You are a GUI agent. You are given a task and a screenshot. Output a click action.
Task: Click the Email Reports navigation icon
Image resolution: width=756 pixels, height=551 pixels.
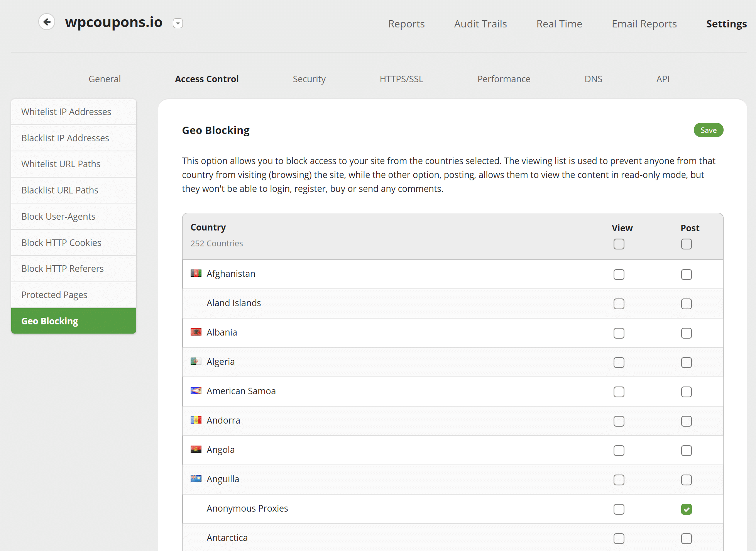coord(644,24)
